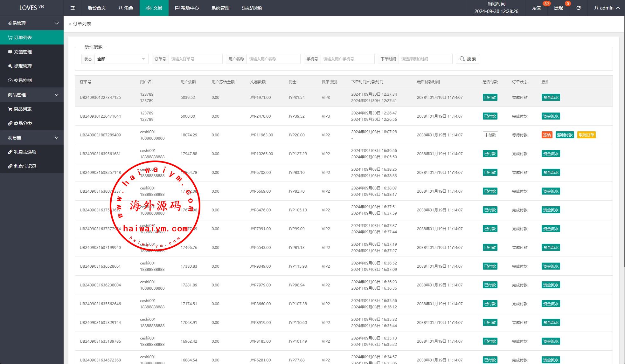Focus the 订单号 search input field

point(195,59)
